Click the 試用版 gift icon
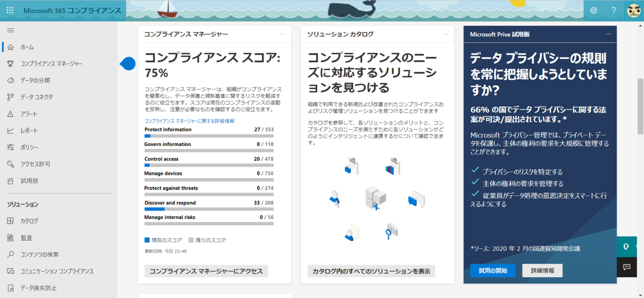 (x=10, y=181)
